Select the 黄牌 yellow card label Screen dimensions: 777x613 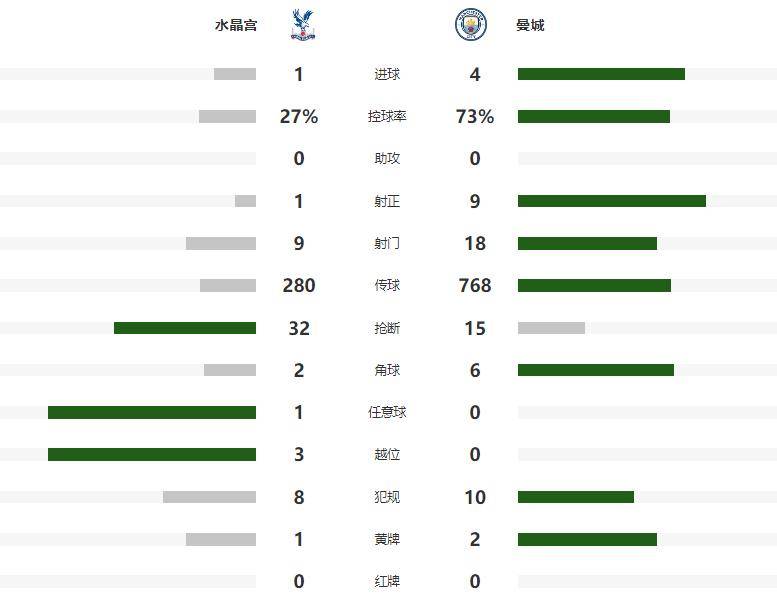tap(387, 539)
